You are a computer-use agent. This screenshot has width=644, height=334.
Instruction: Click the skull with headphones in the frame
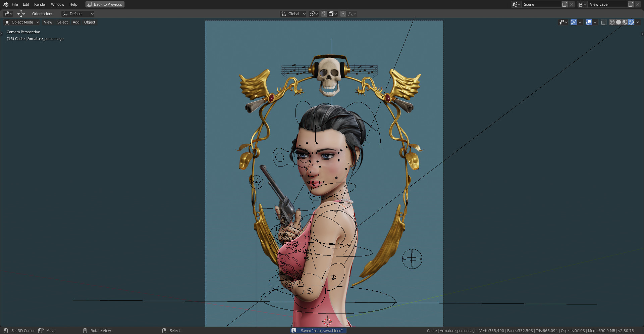click(329, 76)
